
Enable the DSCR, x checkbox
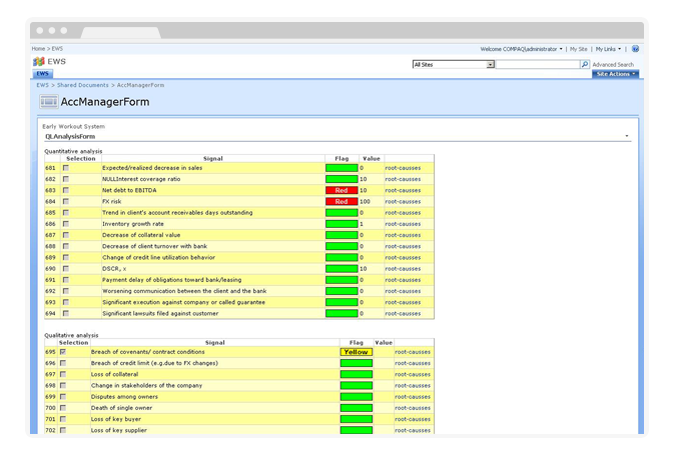point(66,269)
